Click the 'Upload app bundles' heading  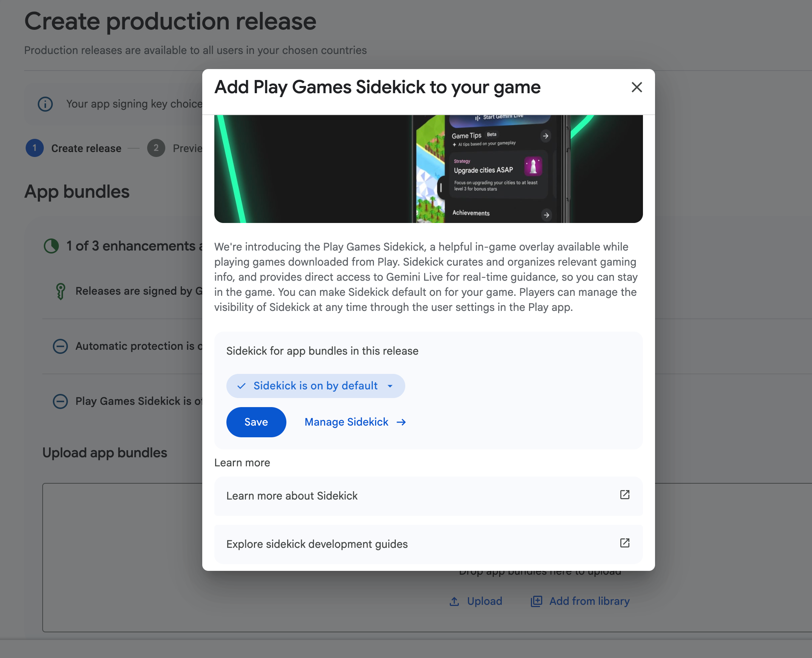(105, 453)
